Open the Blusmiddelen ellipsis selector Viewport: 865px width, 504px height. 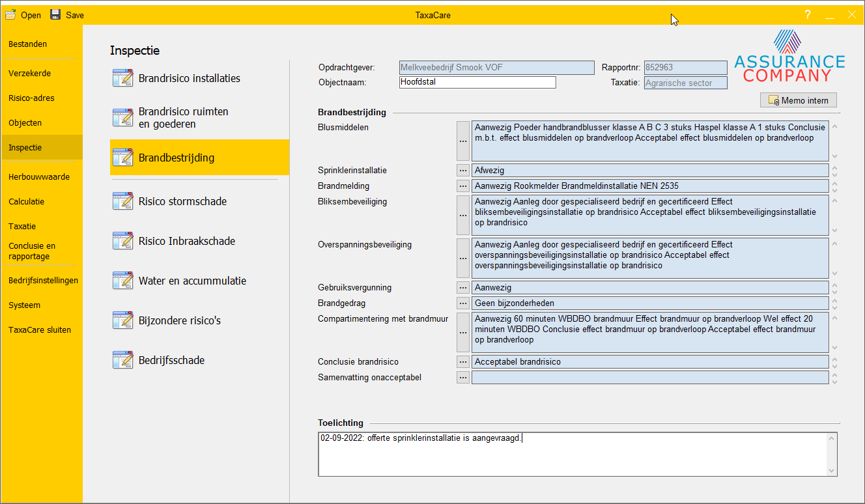coord(463,141)
